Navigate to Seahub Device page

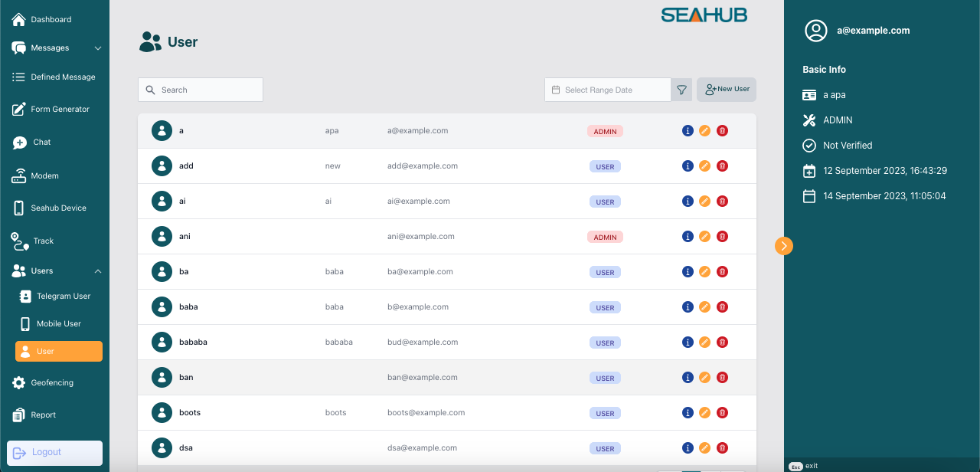tap(58, 208)
